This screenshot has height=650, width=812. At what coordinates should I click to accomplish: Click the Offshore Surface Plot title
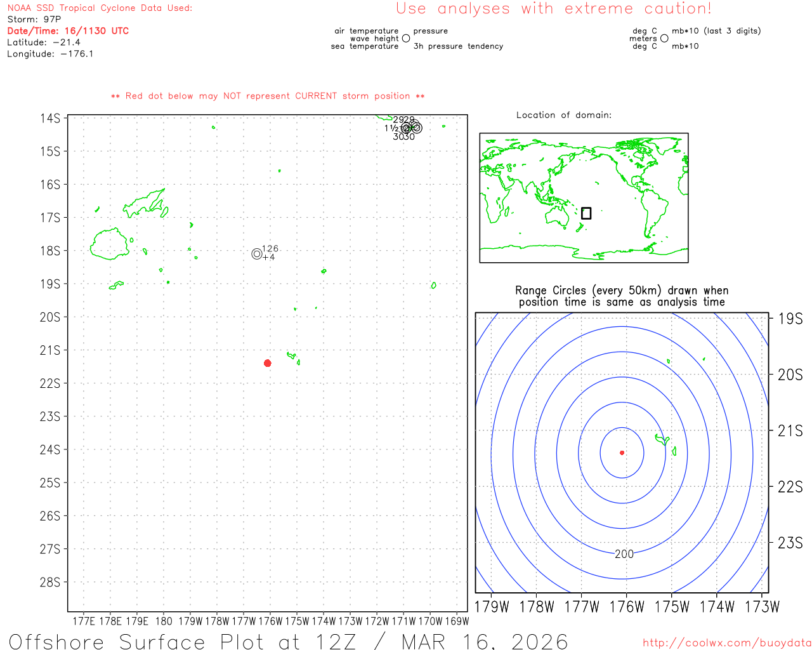click(288, 640)
